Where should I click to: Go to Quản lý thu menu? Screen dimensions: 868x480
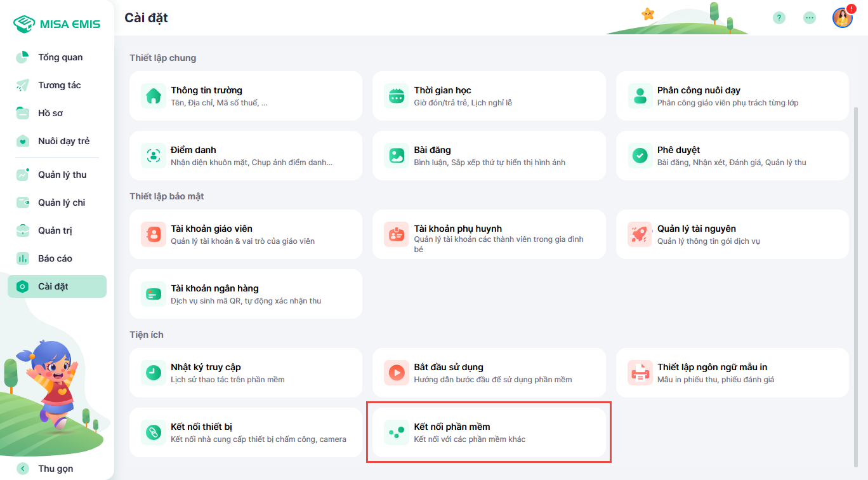pyautogui.click(x=62, y=175)
